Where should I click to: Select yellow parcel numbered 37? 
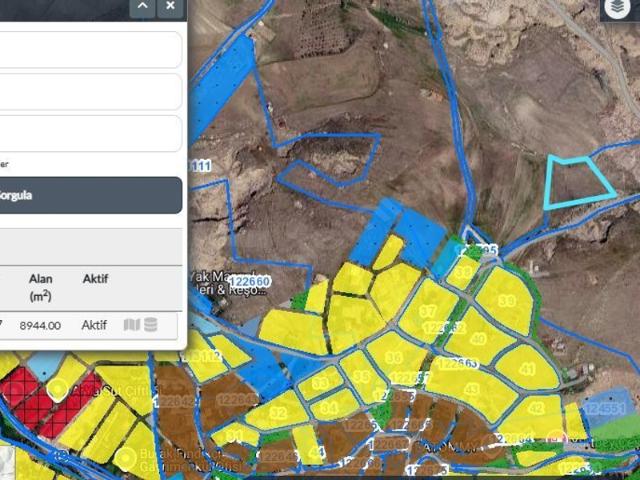coord(427,311)
